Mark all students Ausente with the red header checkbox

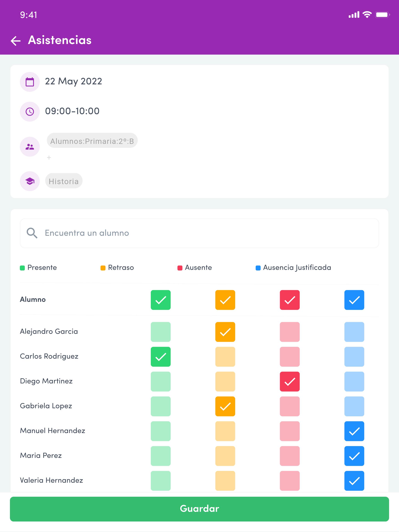point(290,300)
